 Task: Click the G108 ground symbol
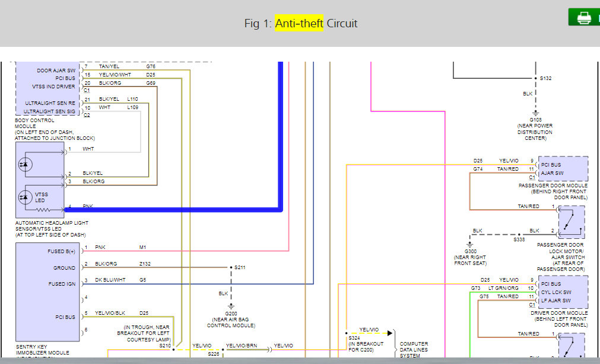coord(536,113)
